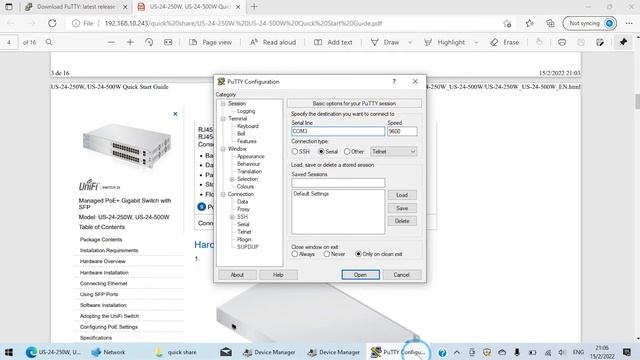Activate the Highlight tool
Screen dimensions: 640x360
tap(444, 42)
